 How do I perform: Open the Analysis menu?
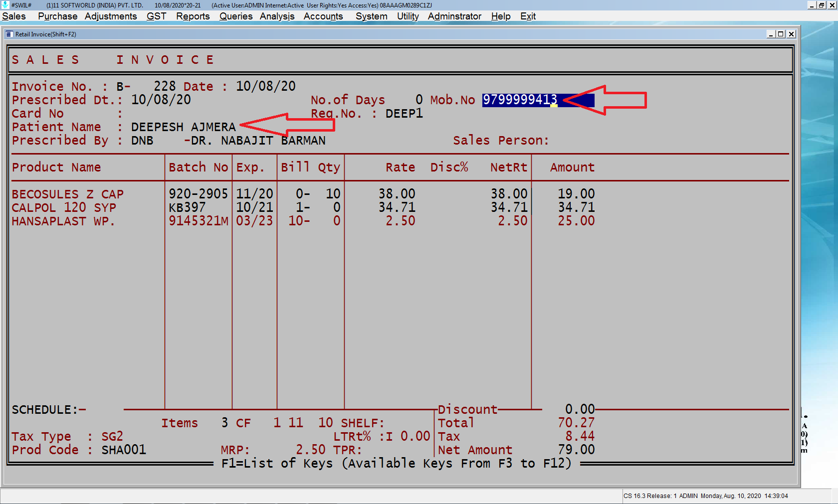tap(277, 16)
